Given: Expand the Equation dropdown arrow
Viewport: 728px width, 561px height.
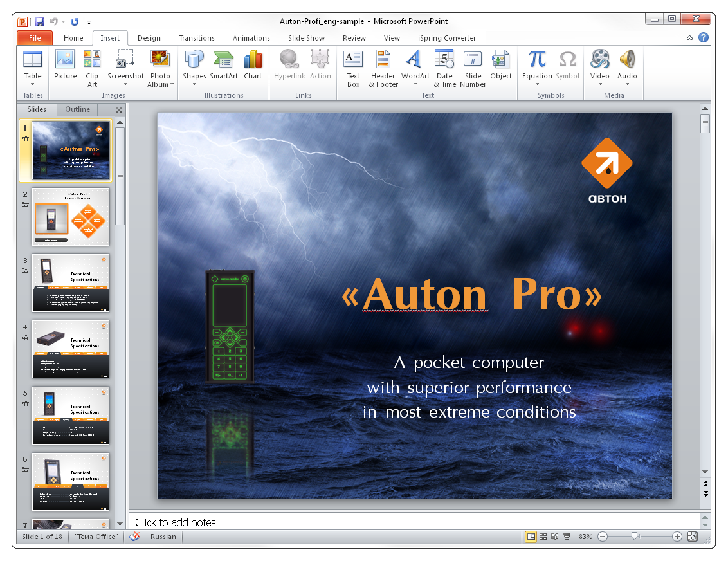Looking at the screenshot, I should pos(537,84).
